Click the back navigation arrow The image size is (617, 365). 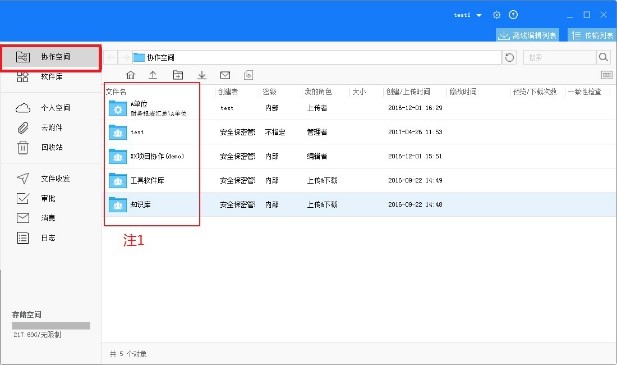pyautogui.click(x=111, y=57)
